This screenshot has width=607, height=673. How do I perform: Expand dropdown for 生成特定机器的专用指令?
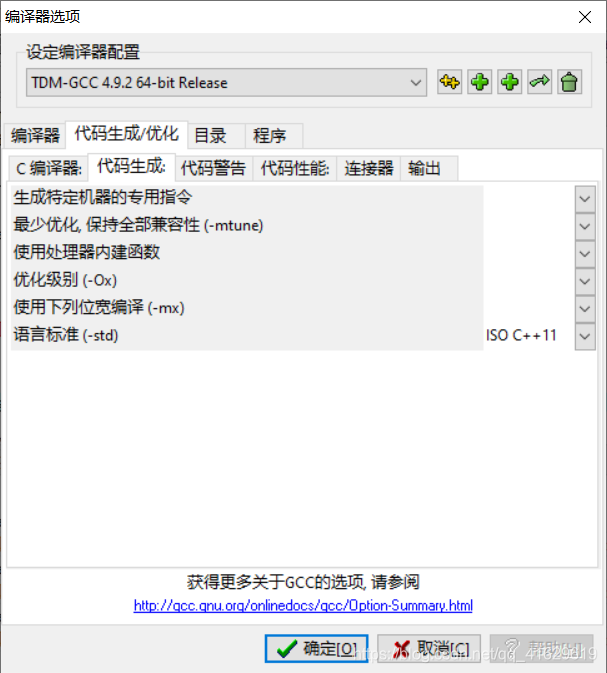585,199
